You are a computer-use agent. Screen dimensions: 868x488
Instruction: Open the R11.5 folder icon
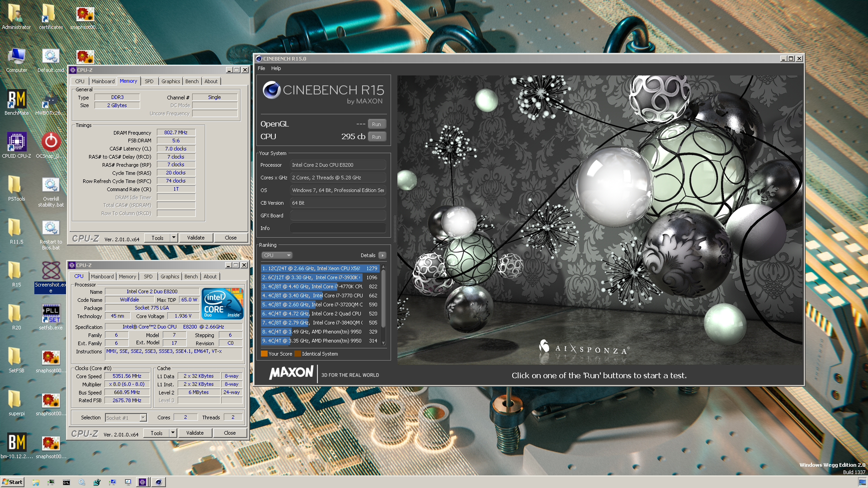pyautogui.click(x=17, y=231)
